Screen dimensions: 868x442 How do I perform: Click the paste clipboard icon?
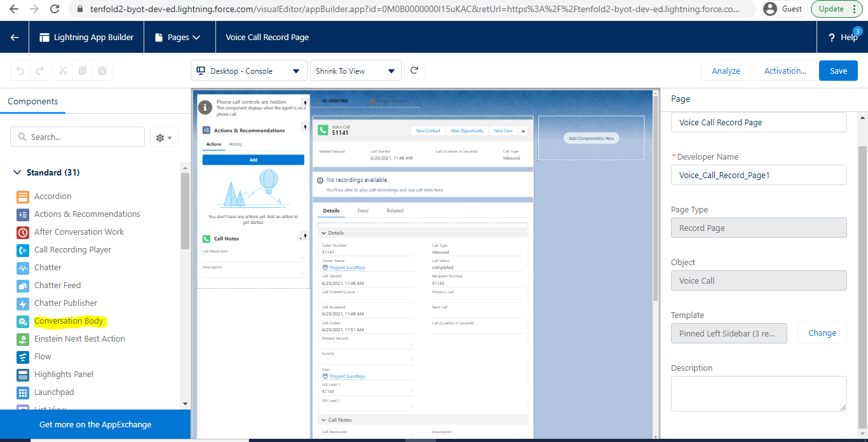pyautogui.click(x=102, y=71)
